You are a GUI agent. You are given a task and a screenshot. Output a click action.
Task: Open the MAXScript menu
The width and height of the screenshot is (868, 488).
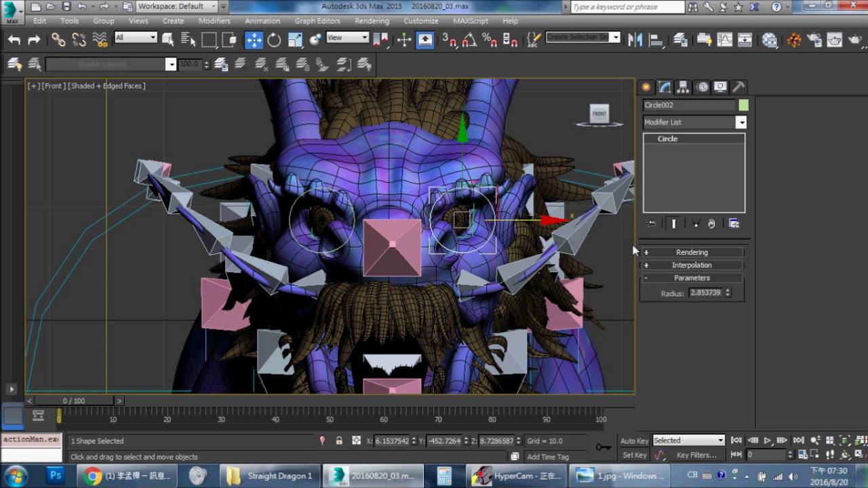coord(471,21)
